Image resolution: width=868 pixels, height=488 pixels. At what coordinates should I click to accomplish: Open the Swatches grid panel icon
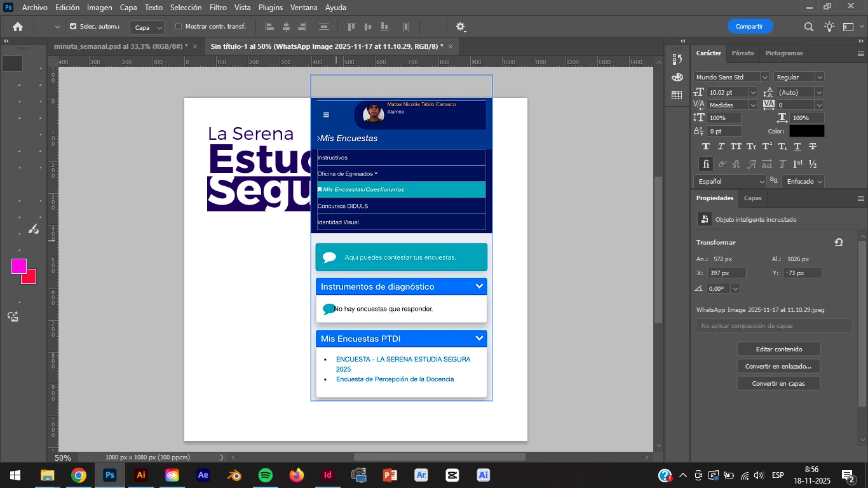click(677, 95)
